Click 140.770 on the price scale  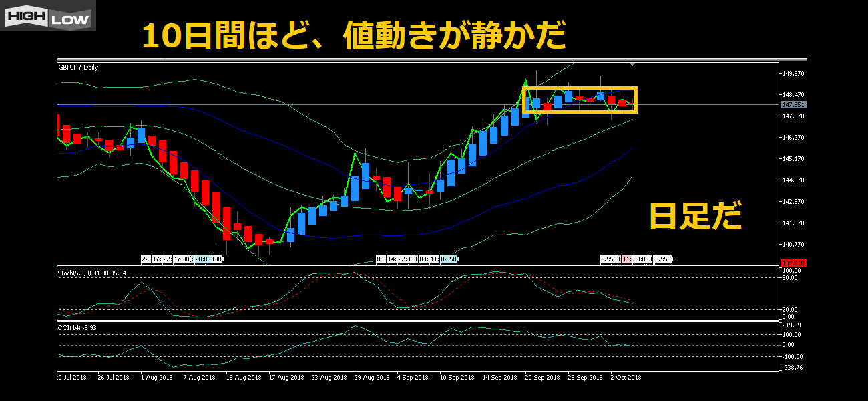[x=793, y=245]
